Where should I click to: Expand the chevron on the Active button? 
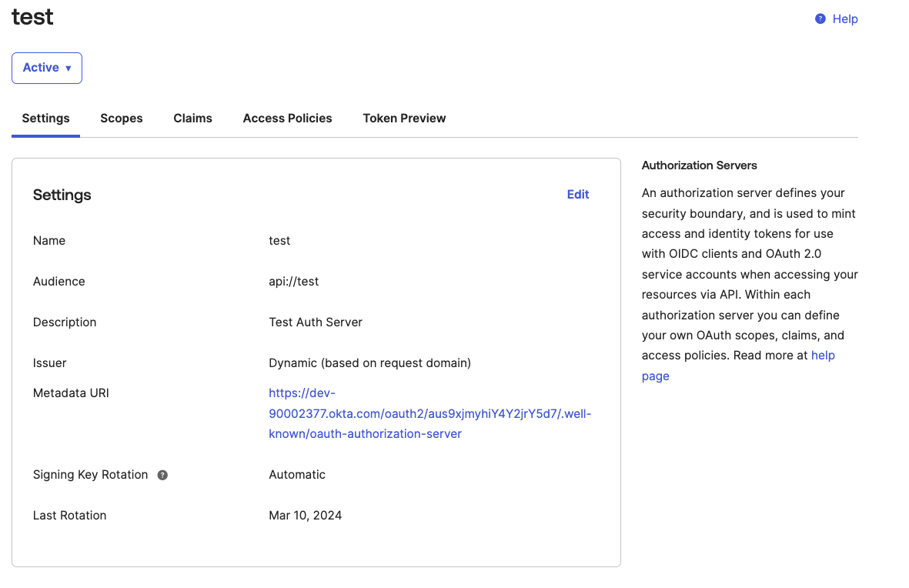68,68
